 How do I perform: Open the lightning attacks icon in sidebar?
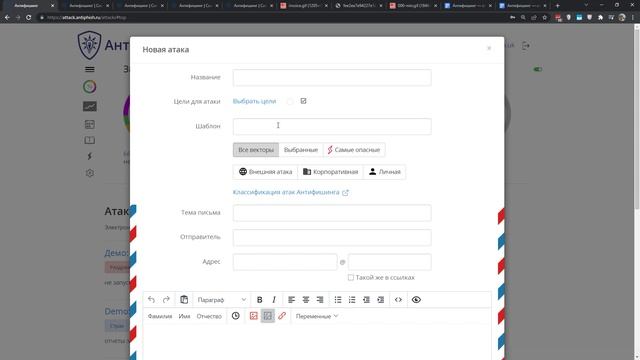click(x=89, y=156)
